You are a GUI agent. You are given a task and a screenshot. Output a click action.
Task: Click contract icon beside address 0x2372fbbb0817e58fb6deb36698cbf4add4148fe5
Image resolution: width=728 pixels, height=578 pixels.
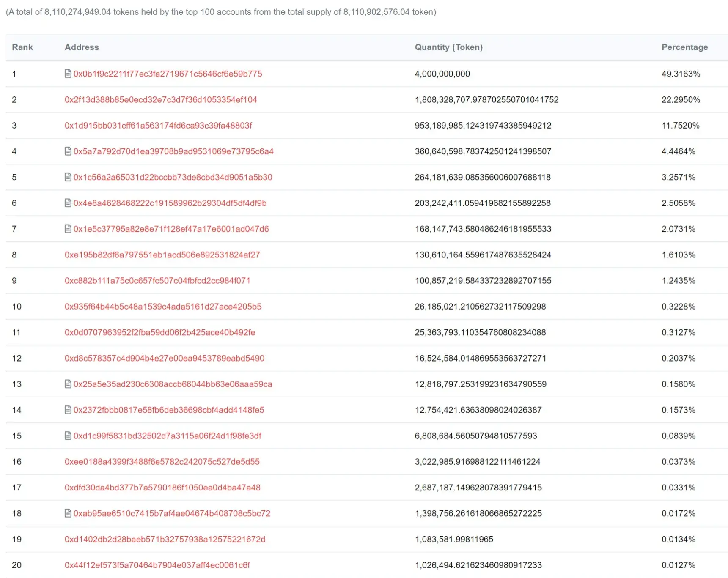[68, 409]
